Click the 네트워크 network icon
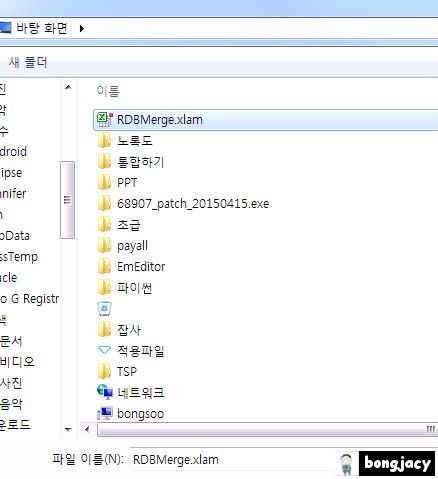 tap(105, 392)
